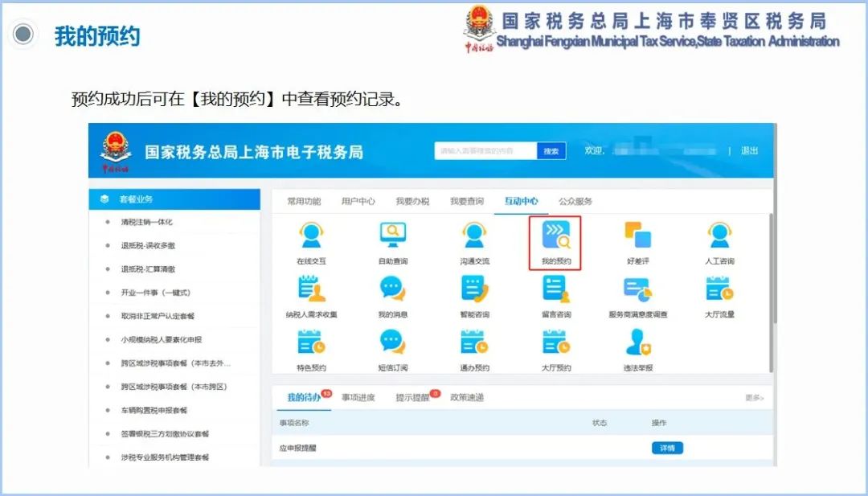868x496 pixels.
Task: Open the 留言咨询 icon
Action: click(556, 289)
